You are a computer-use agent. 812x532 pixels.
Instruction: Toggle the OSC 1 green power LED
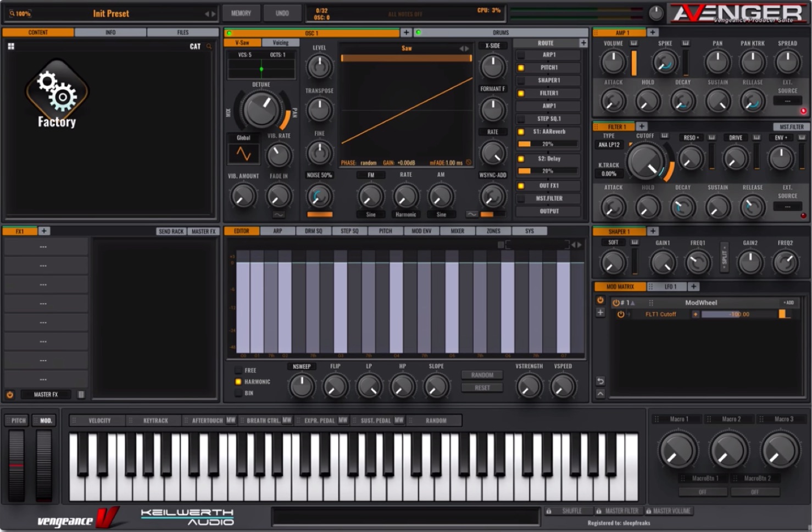tap(229, 33)
